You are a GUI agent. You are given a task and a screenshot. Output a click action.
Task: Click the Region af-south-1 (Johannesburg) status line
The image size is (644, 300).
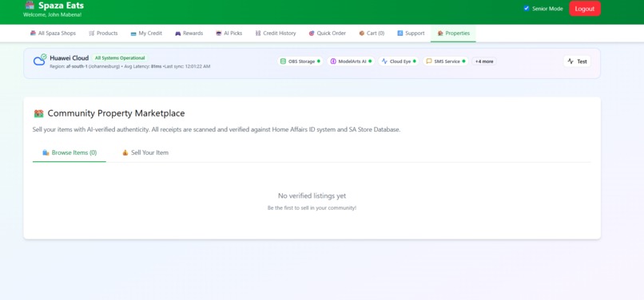click(129, 66)
